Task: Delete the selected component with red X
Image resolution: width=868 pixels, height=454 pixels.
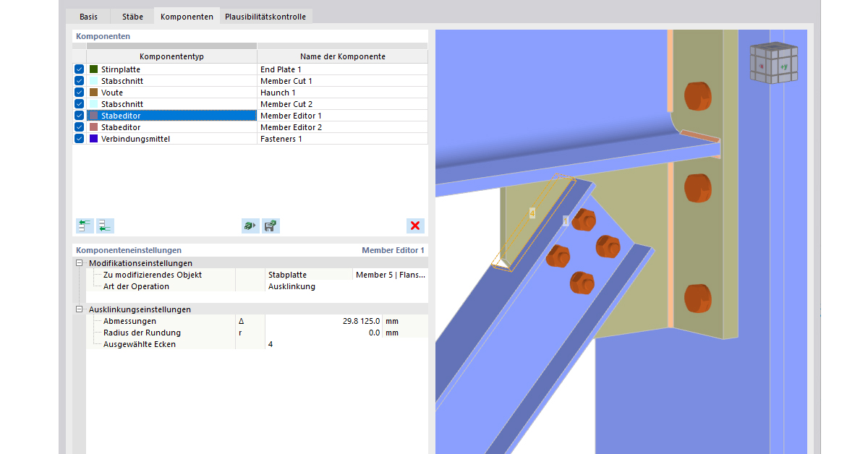Action: point(415,226)
